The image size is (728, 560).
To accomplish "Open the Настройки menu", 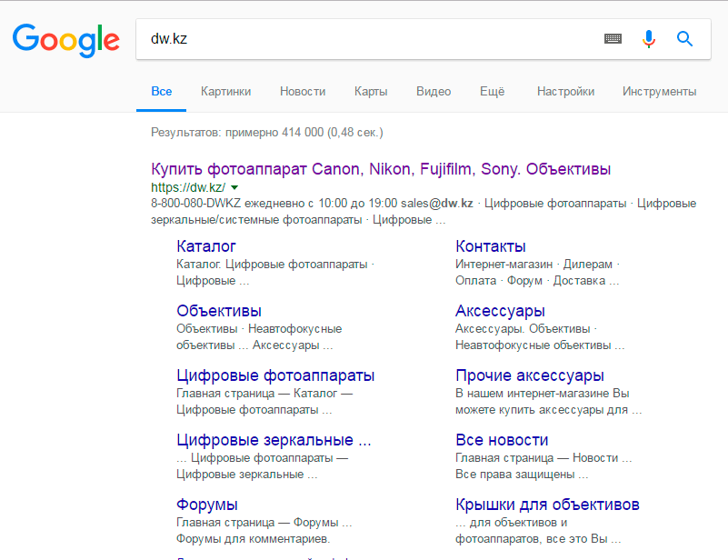I will (565, 92).
